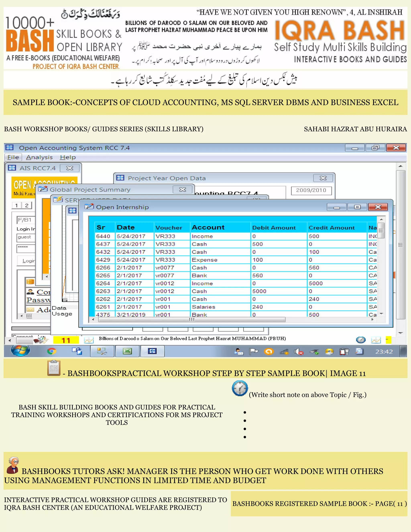The width and height of the screenshot is (411, 532).
Task: Open the Windows Start orb
Action: click(20, 351)
